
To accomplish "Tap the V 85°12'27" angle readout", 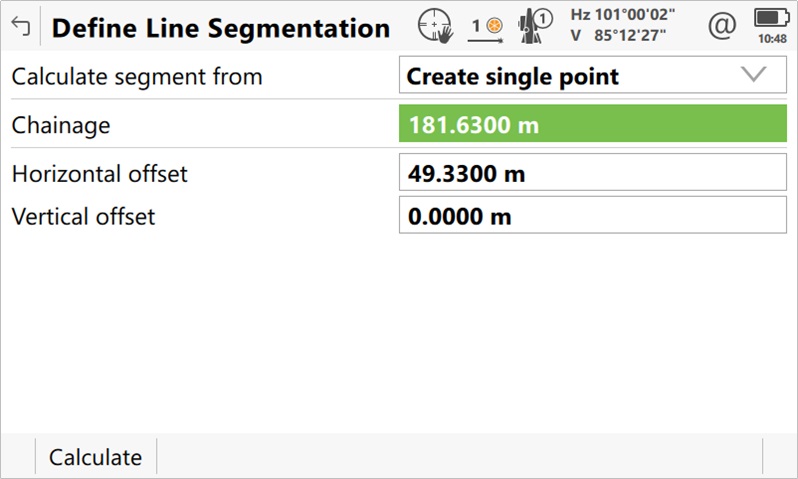I will [618, 36].
